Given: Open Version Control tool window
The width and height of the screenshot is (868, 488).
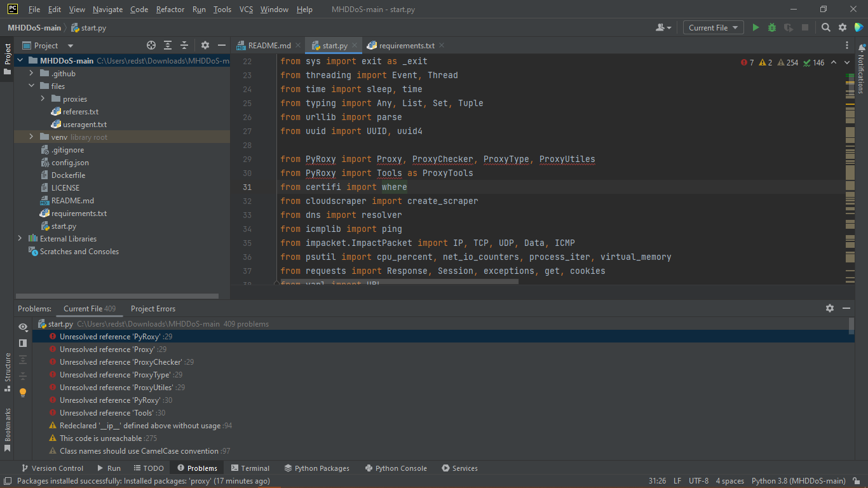Looking at the screenshot, I should tap(52, 468).
